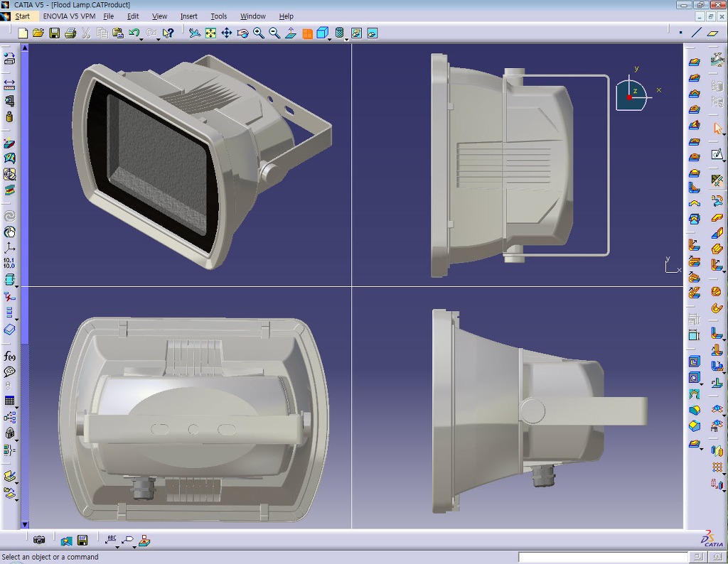Select the Pan view tool

click(227, 33)
